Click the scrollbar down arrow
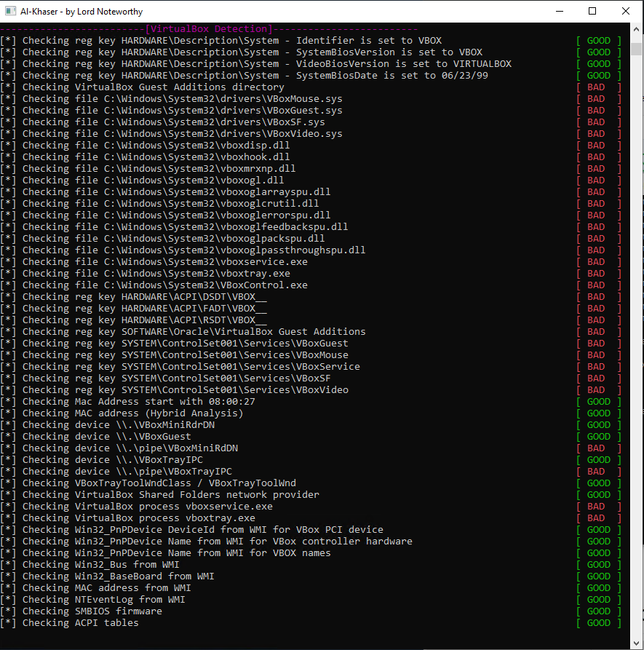The width and height of the screenshot is (644, 650). (x=636, y=643)
